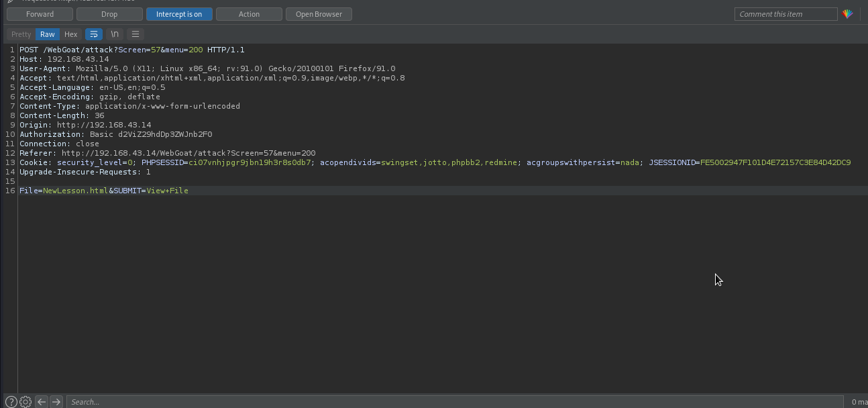Go to previous search match arrow

pyautogui.click(x=42, y=402)
